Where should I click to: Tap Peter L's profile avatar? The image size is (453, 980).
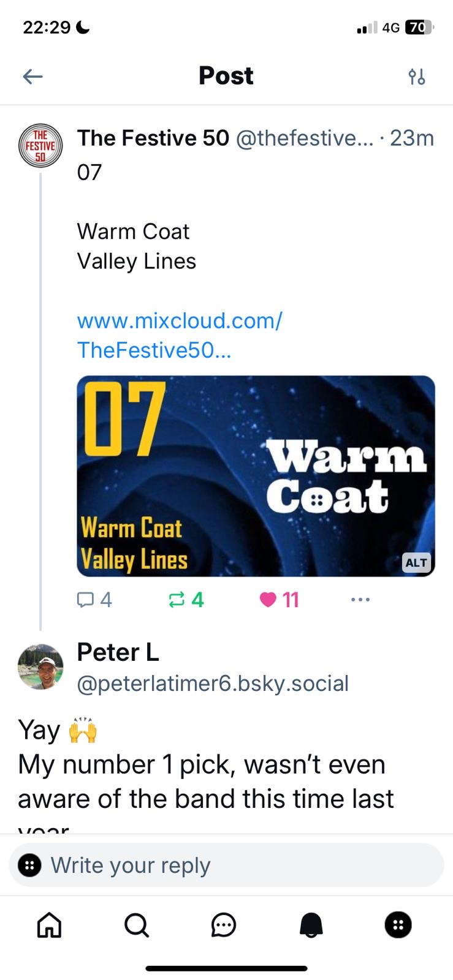tap(40, 667)
